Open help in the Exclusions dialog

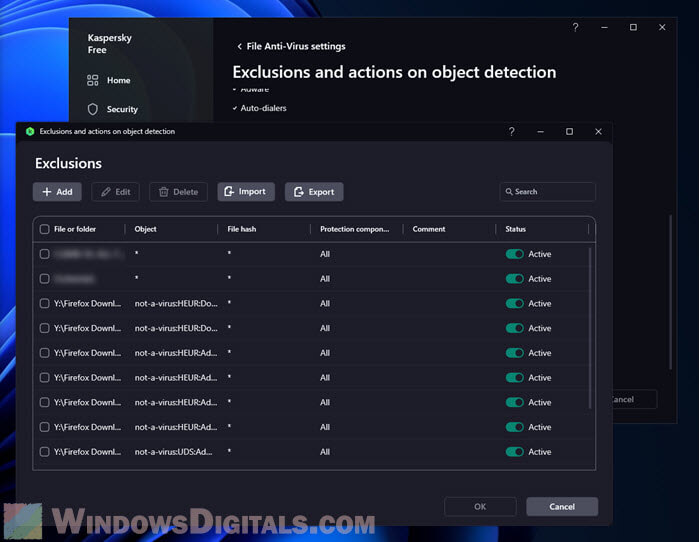[x=512, y=131]
